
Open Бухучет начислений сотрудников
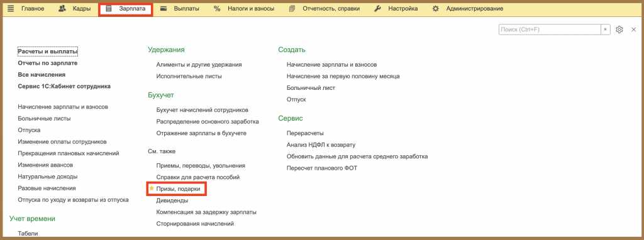202,110
